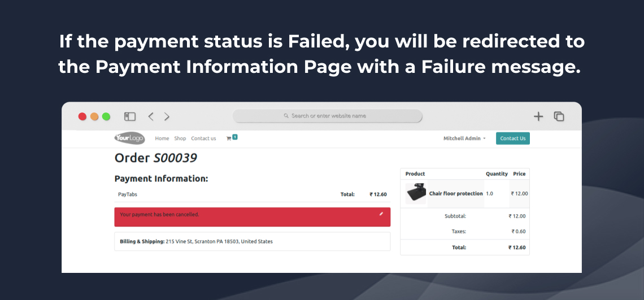The image size is (644, 300).
Task: Show the tab overview icon
Action: click(x=559, y=116)
